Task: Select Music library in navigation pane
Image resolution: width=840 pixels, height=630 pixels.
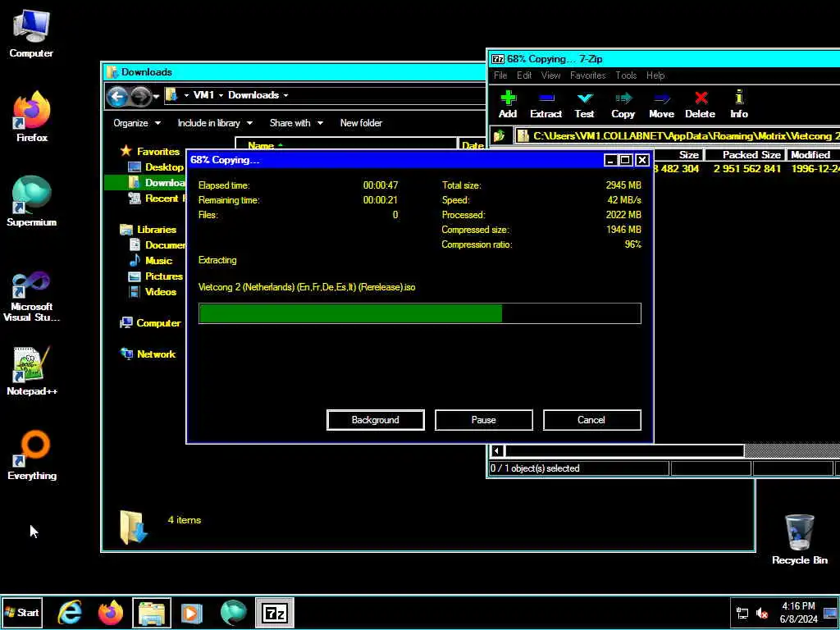Action: click(151, 261)
